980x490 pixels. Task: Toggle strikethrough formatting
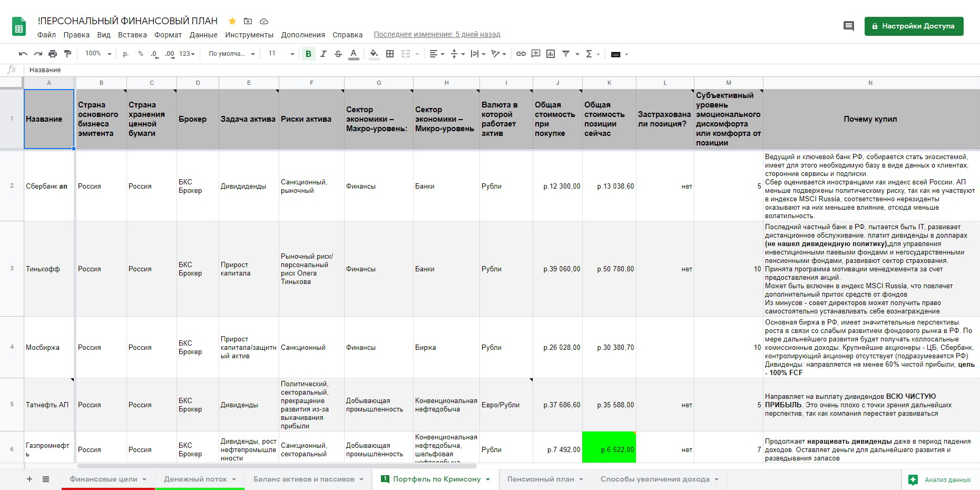pyautogui.click(x=338, y=54)
